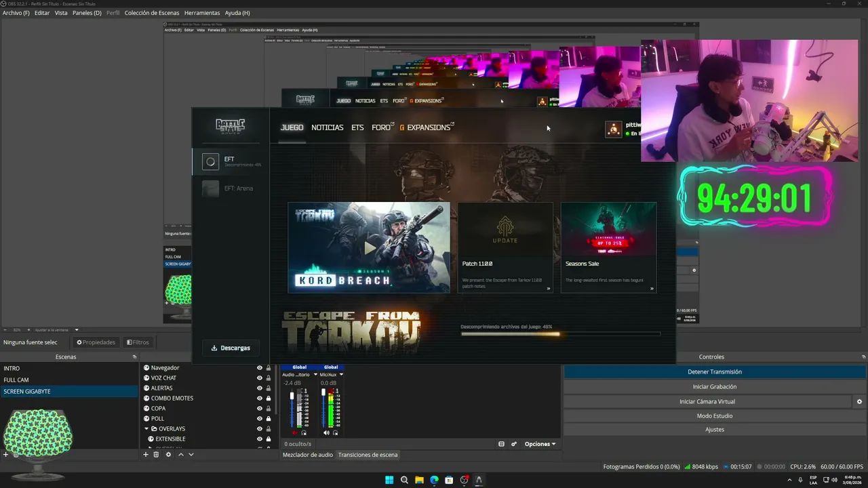Mute the Mic/Aux speaker icon

(x=326, y=432)
